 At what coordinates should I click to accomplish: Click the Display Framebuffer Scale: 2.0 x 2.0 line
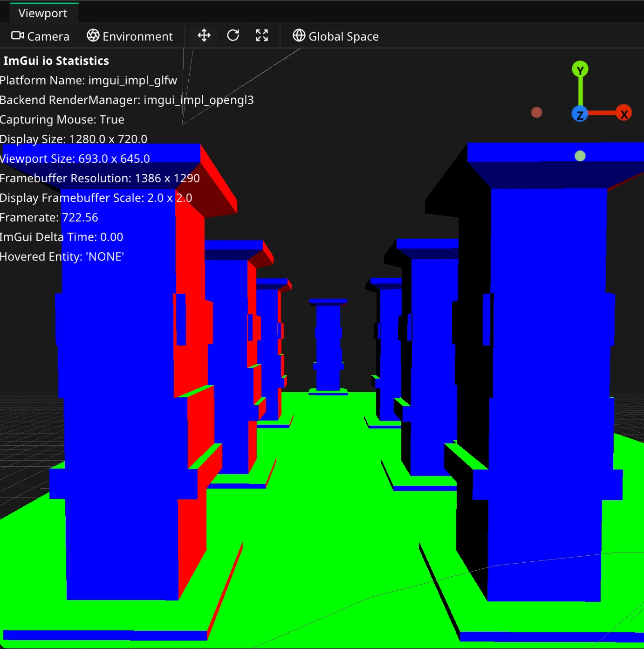[x=96, y=198]
